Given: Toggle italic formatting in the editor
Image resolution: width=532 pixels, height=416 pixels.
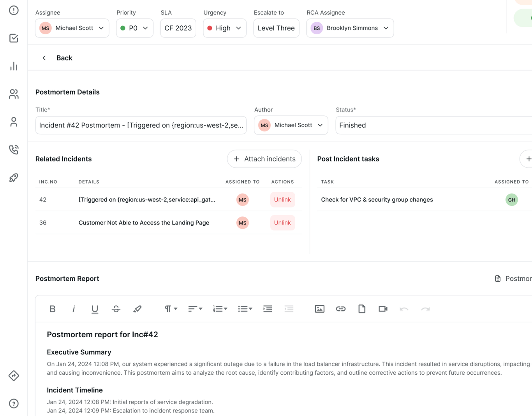Looking at the screenshot, I should (74, 308).
